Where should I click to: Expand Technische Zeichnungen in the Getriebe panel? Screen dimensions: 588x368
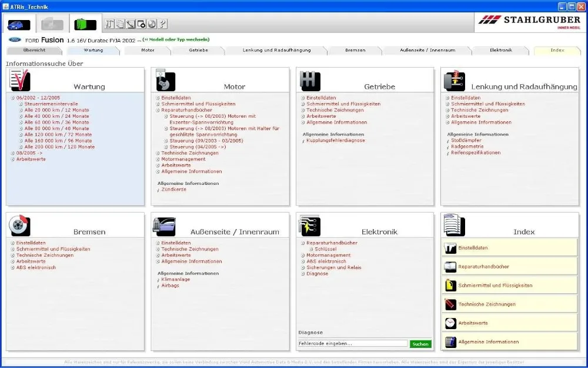coord(303,111)
